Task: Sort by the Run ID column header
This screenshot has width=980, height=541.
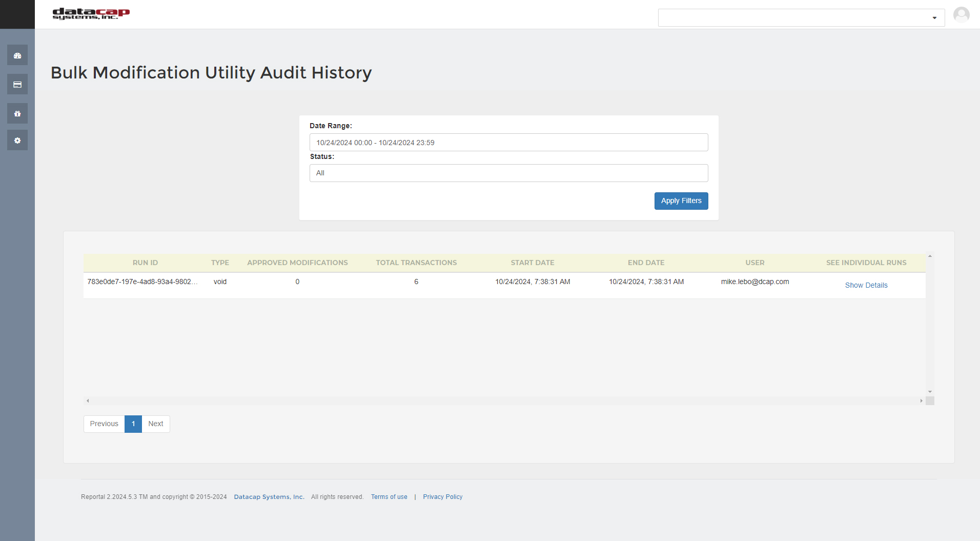Action: [145, 263]
